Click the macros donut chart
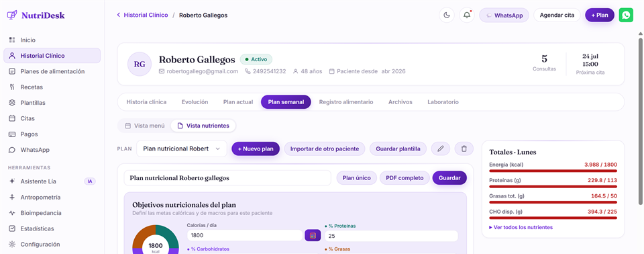Image resolution: width=644 pixels, height=254 pixels. [156, 239]
